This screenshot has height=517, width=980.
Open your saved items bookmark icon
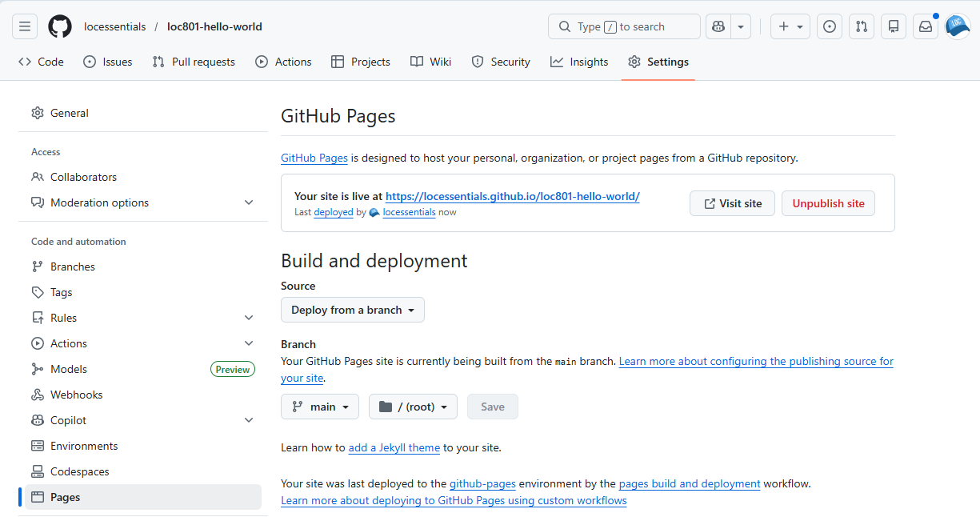click(893, 26)
